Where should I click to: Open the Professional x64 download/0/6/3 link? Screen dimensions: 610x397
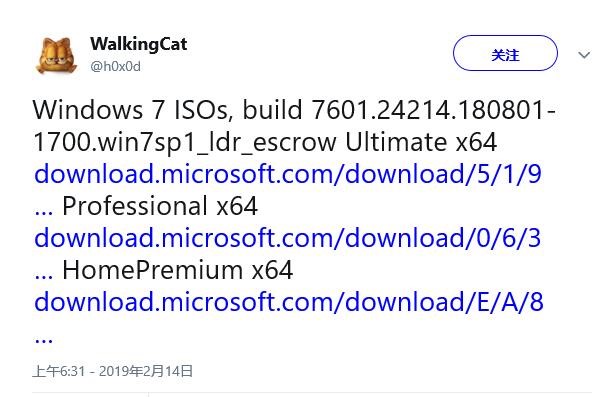tap(287, 238)
